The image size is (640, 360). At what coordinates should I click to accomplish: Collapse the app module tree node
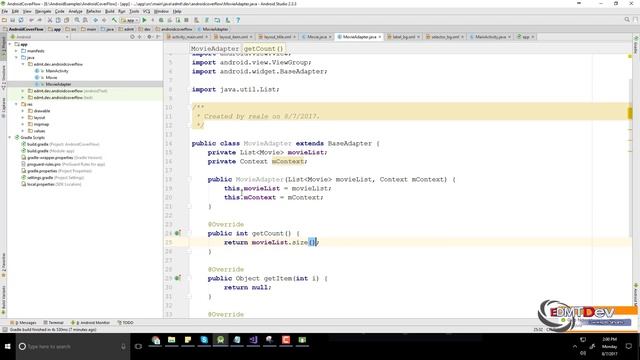10,44
